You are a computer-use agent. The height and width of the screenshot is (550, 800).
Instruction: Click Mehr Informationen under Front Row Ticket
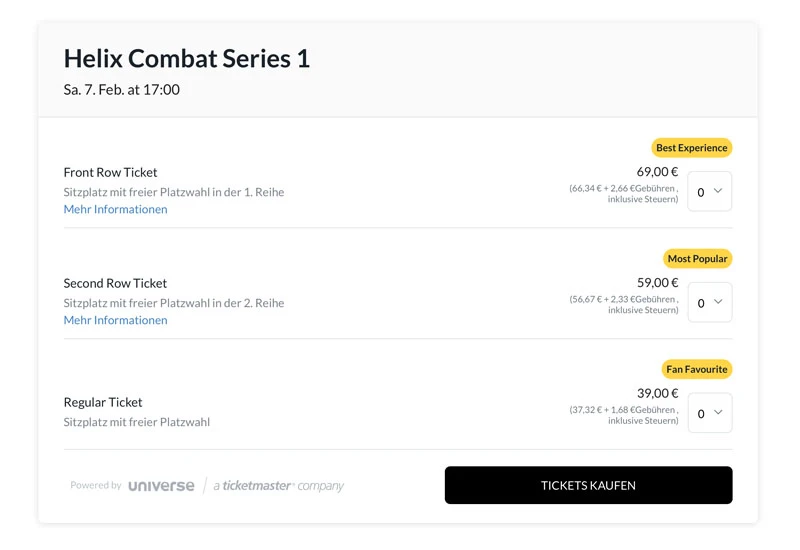point(115,209)
